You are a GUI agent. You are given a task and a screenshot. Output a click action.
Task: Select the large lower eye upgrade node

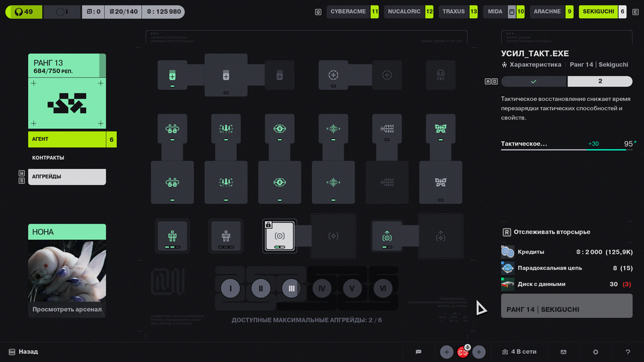point(280,182)
